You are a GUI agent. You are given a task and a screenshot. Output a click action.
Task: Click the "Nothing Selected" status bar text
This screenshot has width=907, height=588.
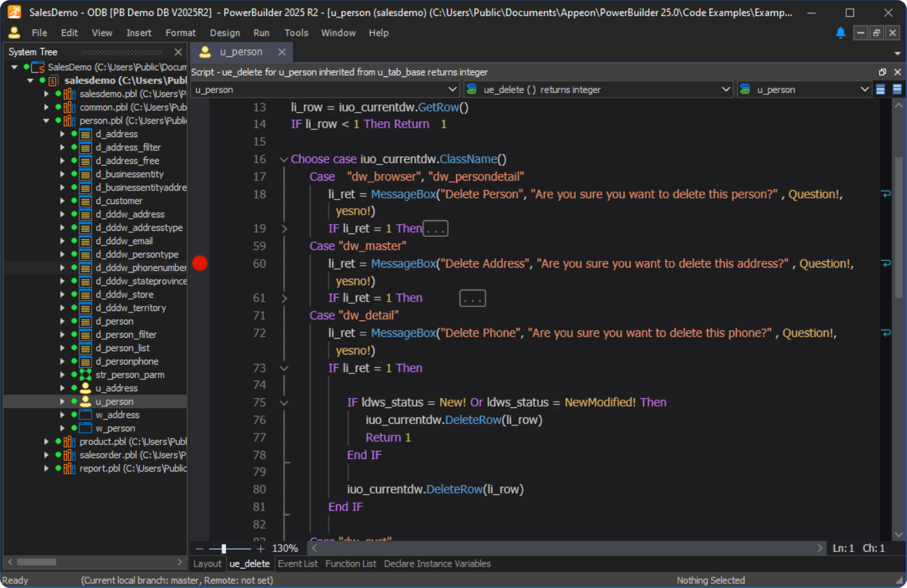click(710, 581)
